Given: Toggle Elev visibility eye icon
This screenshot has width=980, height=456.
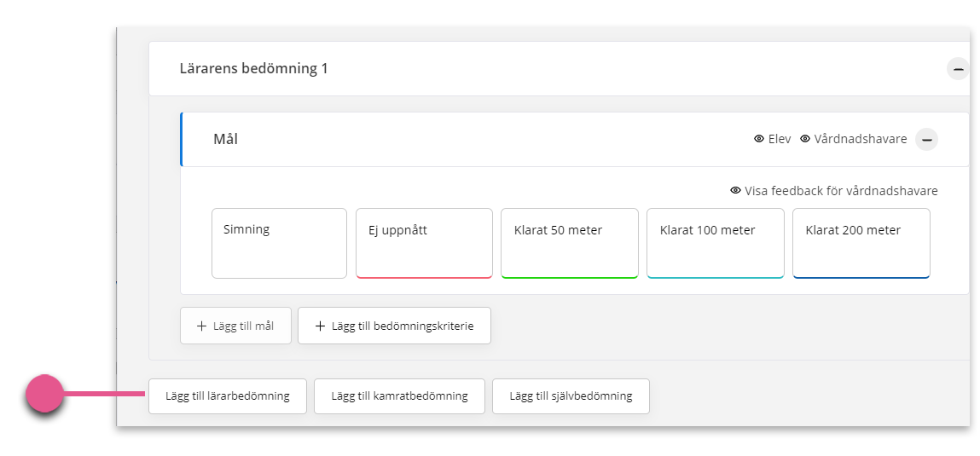Looking at the screenshot, I should 759,139.
